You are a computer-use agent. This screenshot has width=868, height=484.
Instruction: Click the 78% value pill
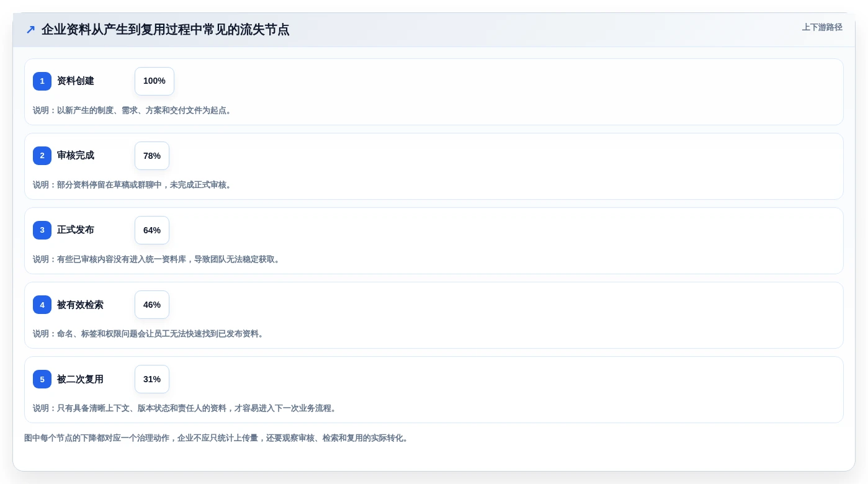click(152, 156)
